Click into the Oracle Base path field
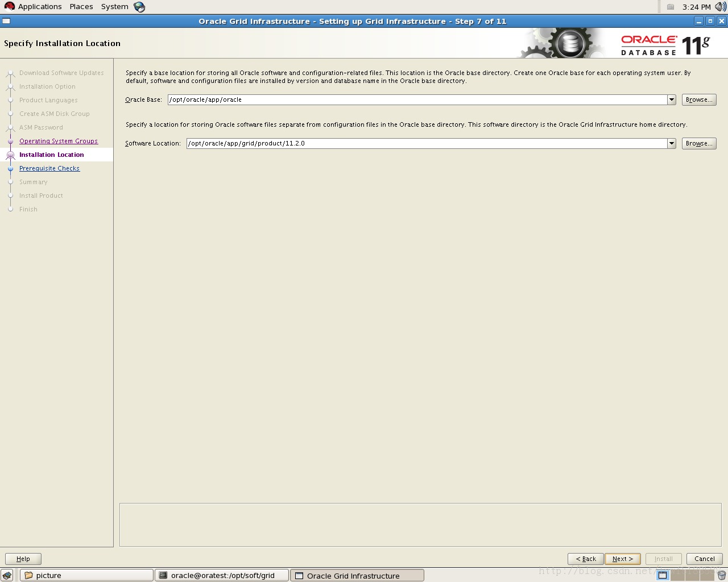 tap(417, 99)
